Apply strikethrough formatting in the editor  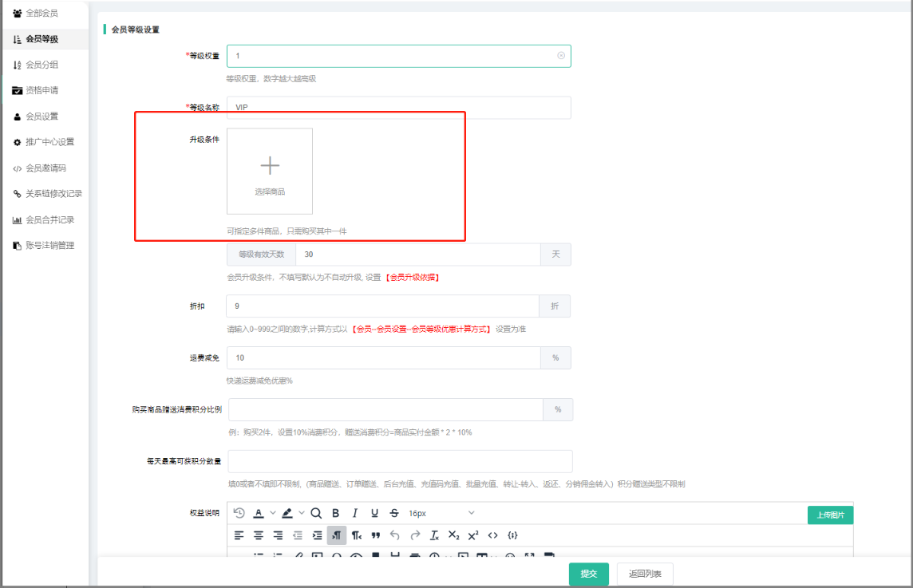click(394, 513)
